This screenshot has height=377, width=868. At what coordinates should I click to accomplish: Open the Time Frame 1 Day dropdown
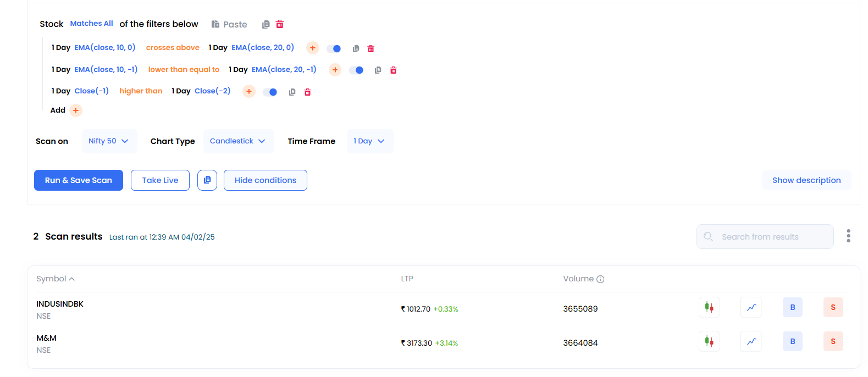coord(369,141)
